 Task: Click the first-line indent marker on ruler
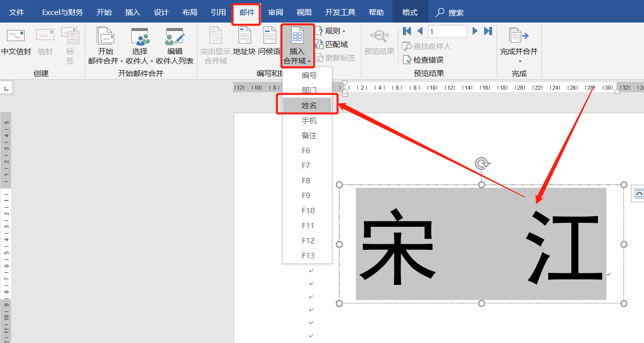[345, 84]
